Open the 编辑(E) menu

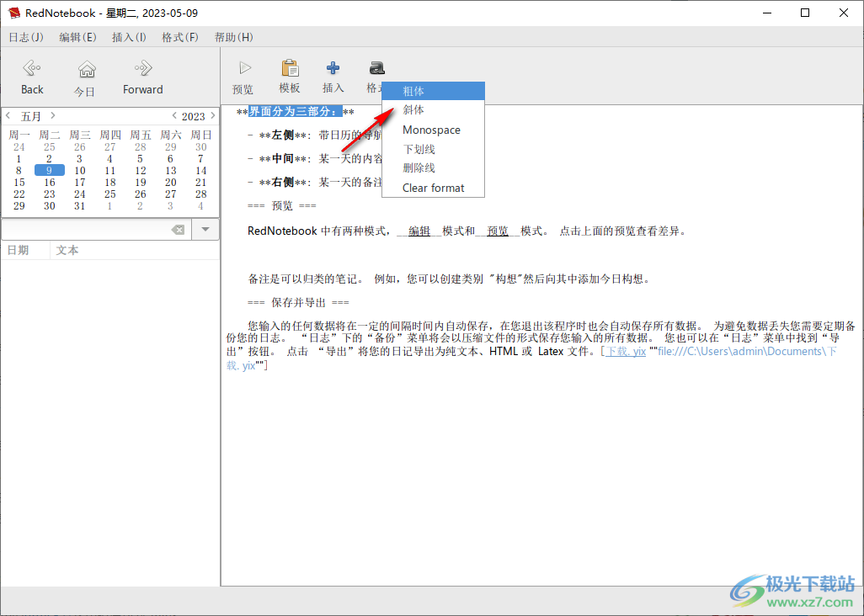(x=77, y=37)
